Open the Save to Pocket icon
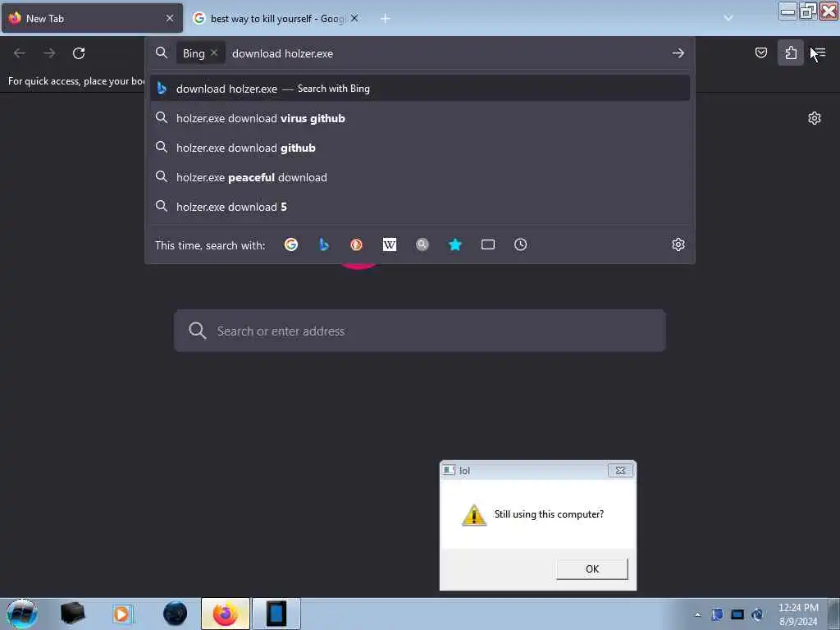This screenshot has width=840, height=630. tap(760, 52)
